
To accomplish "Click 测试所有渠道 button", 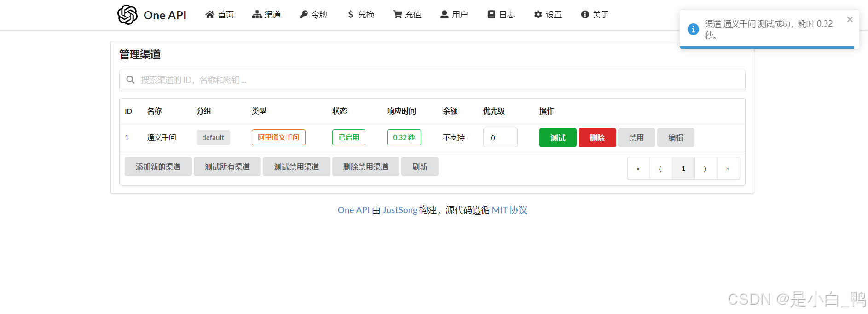I will pos(227,167).
